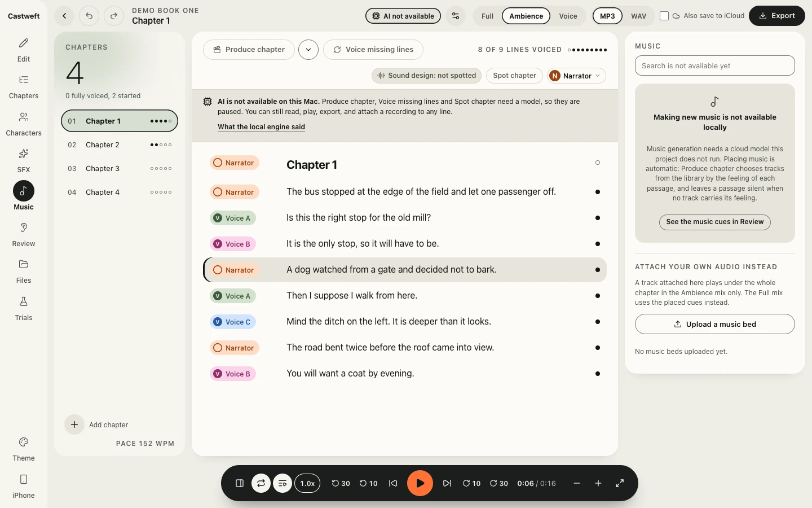Open the Edit section in sidebar
The height and width of the screenshot is (508, 812).
pyautogui.click(x=24, y=50)
